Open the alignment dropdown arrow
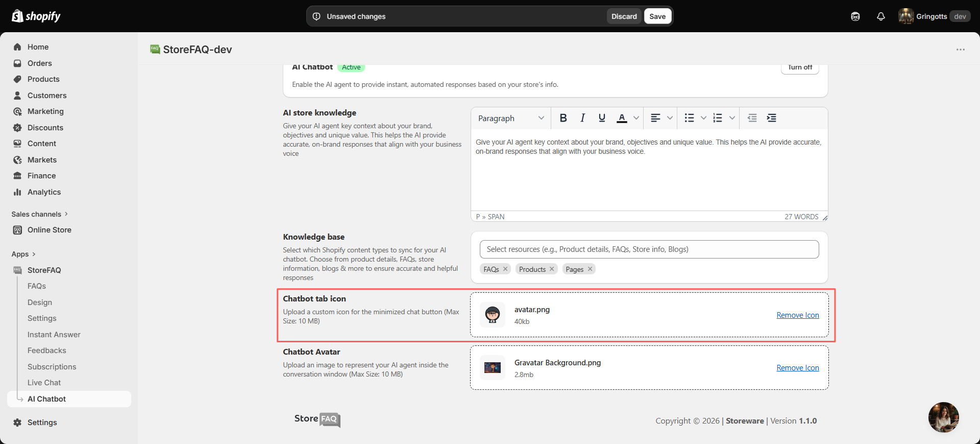The height and width of the screenshot is (444, 980). pyautogui.click(x=670, y=118)
